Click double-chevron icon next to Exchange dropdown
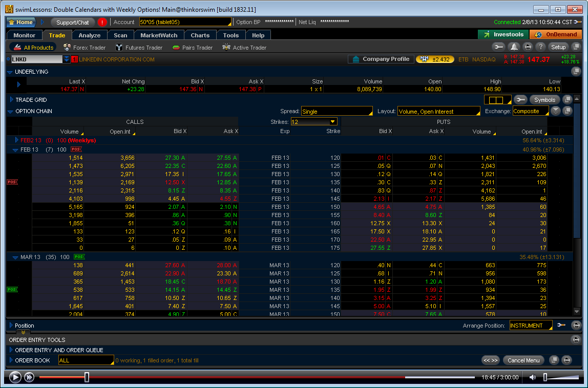This screenshot has height=388, width=588. 556,111
